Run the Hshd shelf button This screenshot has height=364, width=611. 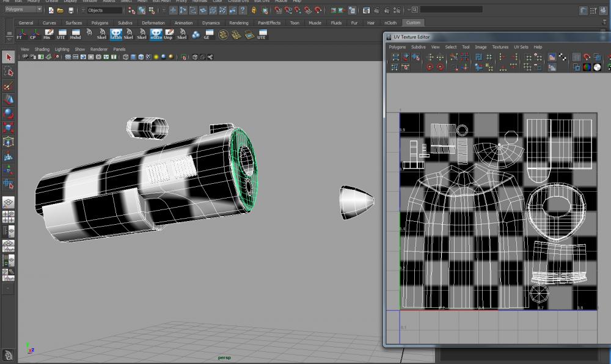[75, 34]
